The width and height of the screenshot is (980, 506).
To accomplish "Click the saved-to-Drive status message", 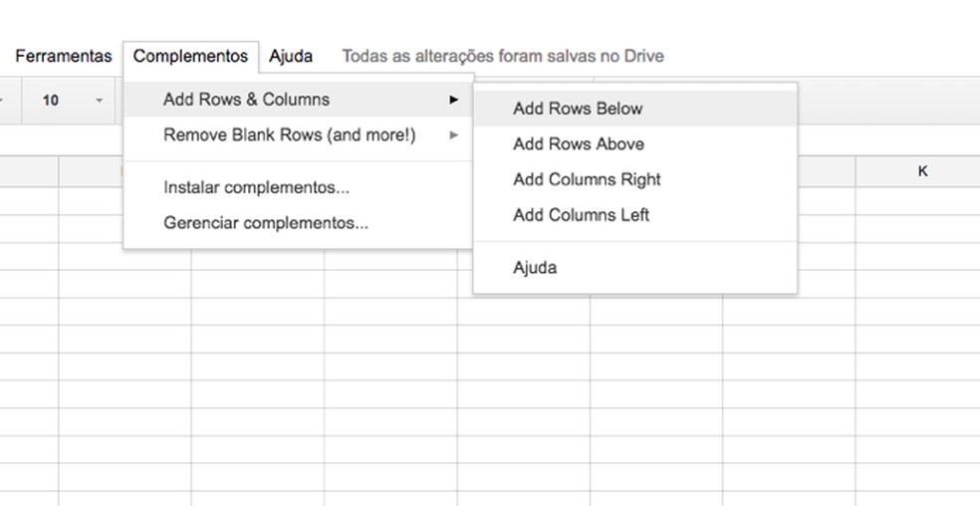I will click(502, 57).
